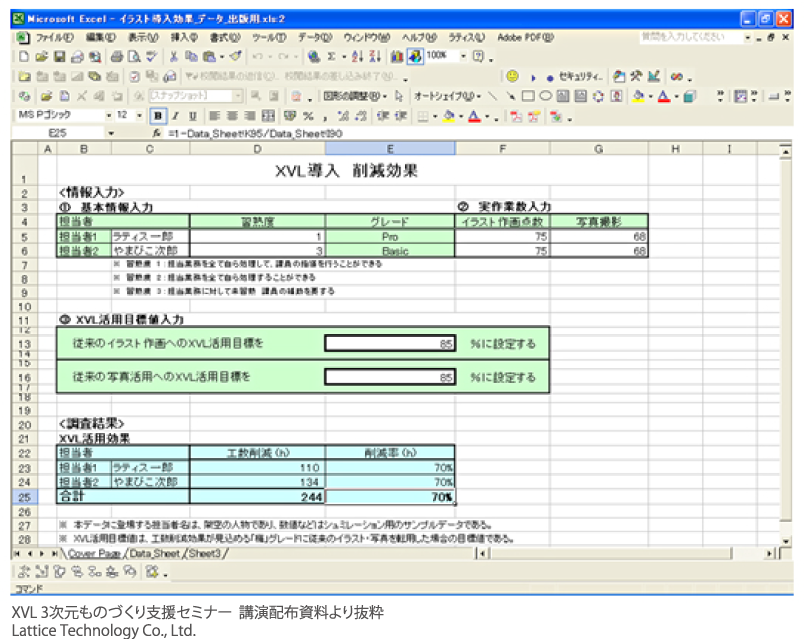Click the Copy icon
Screen dimensions: 804x639
pyautogui.click(x=191, y=56)
